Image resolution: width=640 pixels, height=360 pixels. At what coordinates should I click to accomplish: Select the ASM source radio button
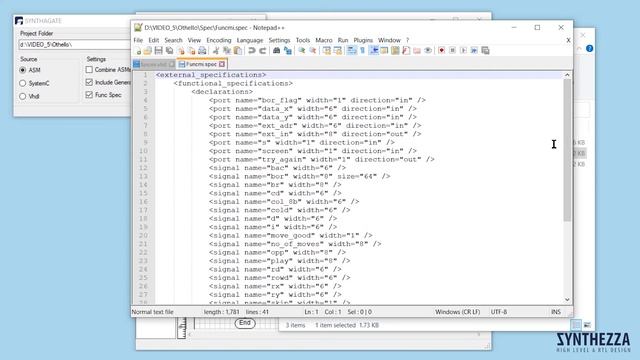pos(23,70)
